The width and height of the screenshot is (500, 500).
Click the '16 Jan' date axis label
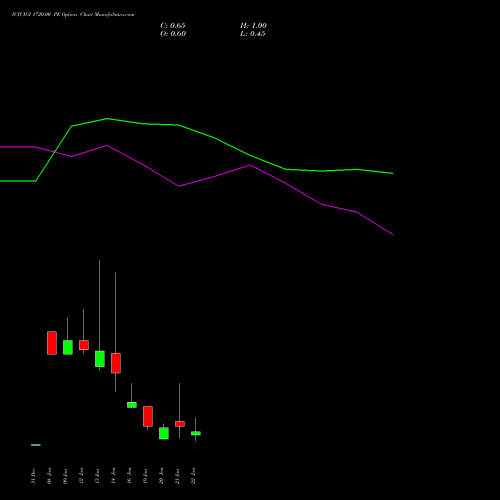[129, 476]
